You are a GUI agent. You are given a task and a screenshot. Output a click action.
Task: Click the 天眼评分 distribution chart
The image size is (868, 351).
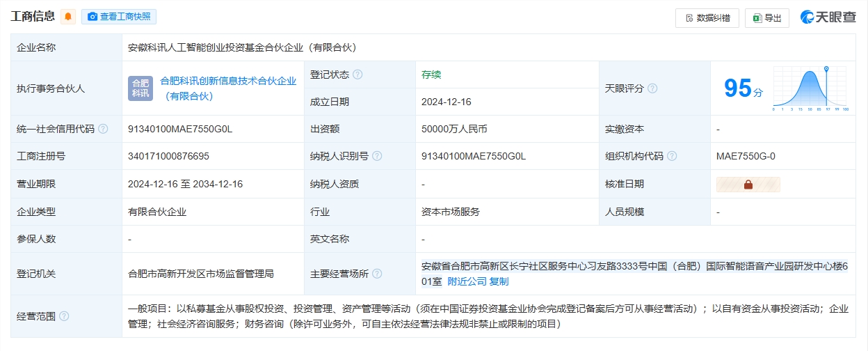[x=810, y=89]
